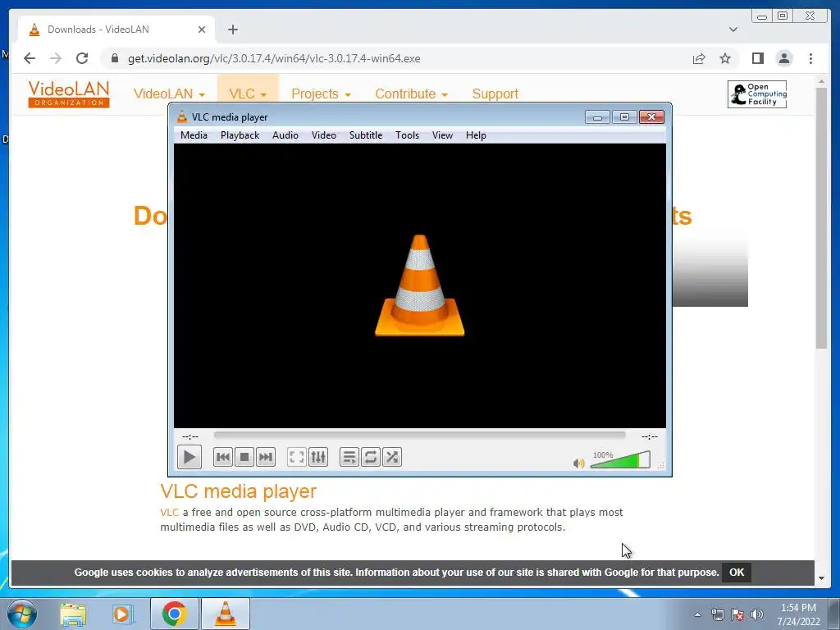The width and height of the screenshot is (840, 630).
Task: Click the webpage vertical scrollbar
Action: click(821, 217)
